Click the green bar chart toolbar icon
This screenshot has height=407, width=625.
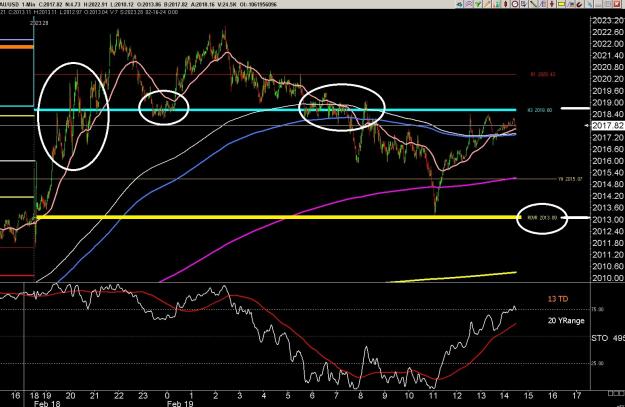[x=497, y=4]
